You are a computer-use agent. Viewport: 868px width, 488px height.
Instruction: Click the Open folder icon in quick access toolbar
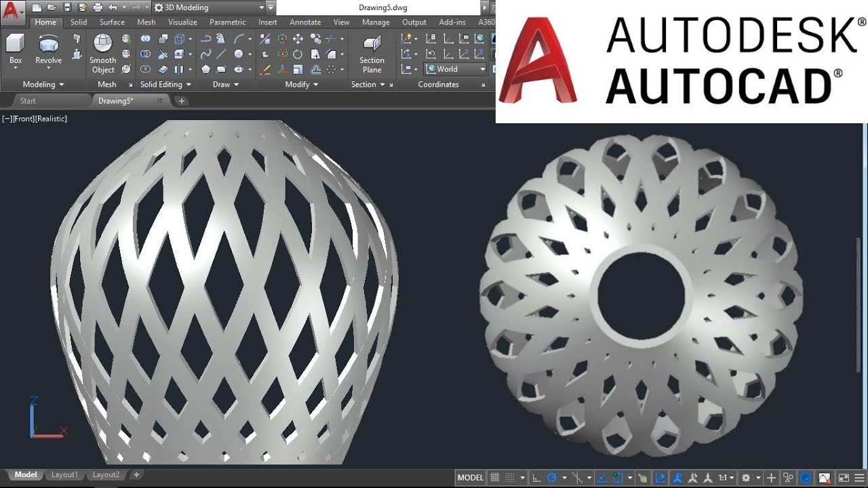pyautogui.click(x=52, y=7)
